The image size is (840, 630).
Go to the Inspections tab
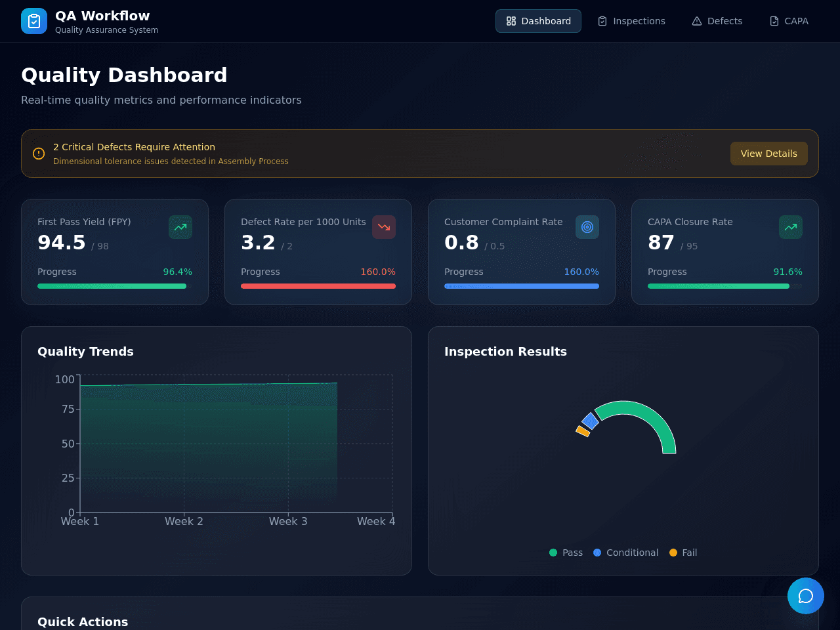coord(631,21)
